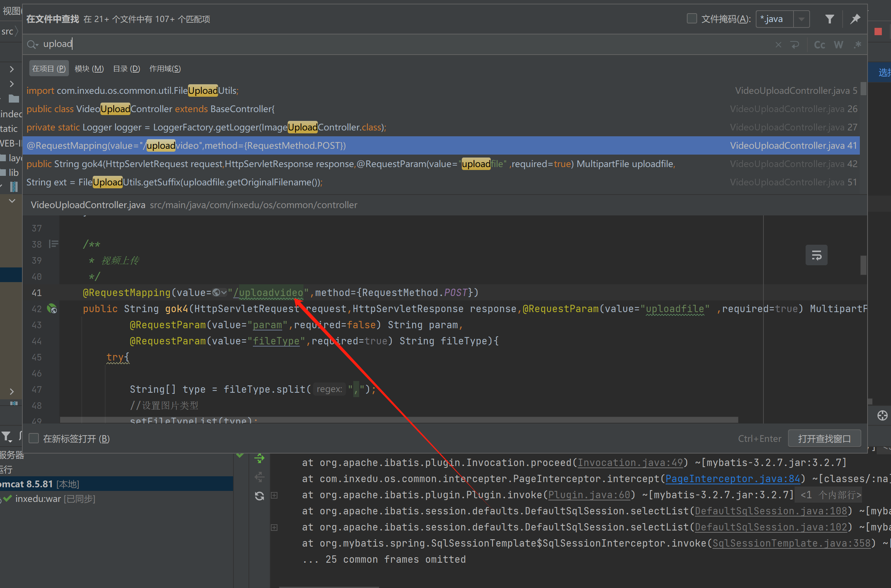Click the gutter run icon on line 42
This screenshot has height=588, width=891.
coord(52,308)
